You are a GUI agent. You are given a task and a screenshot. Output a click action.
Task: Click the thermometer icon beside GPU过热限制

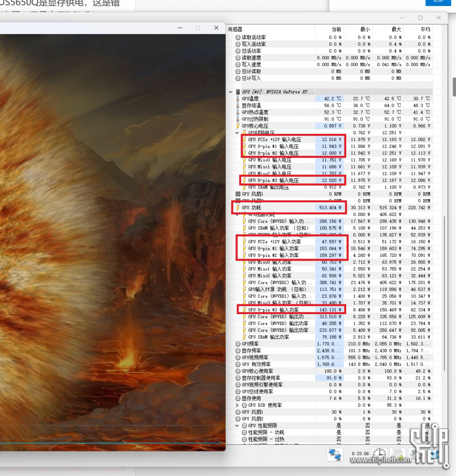pyautogui.click(x=238, y=119)
